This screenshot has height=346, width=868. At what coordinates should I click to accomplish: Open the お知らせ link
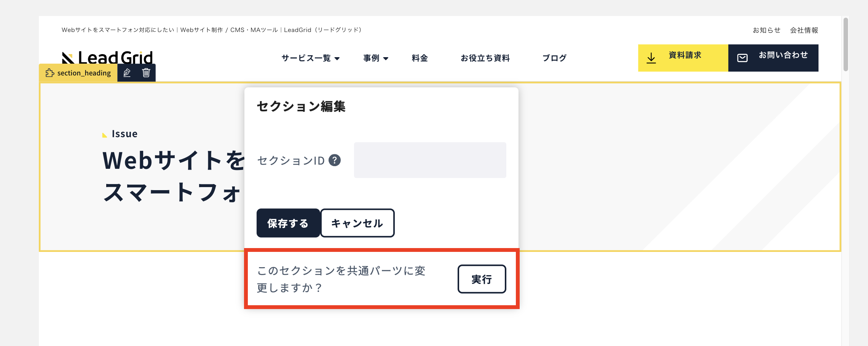[x=766, y=30]
